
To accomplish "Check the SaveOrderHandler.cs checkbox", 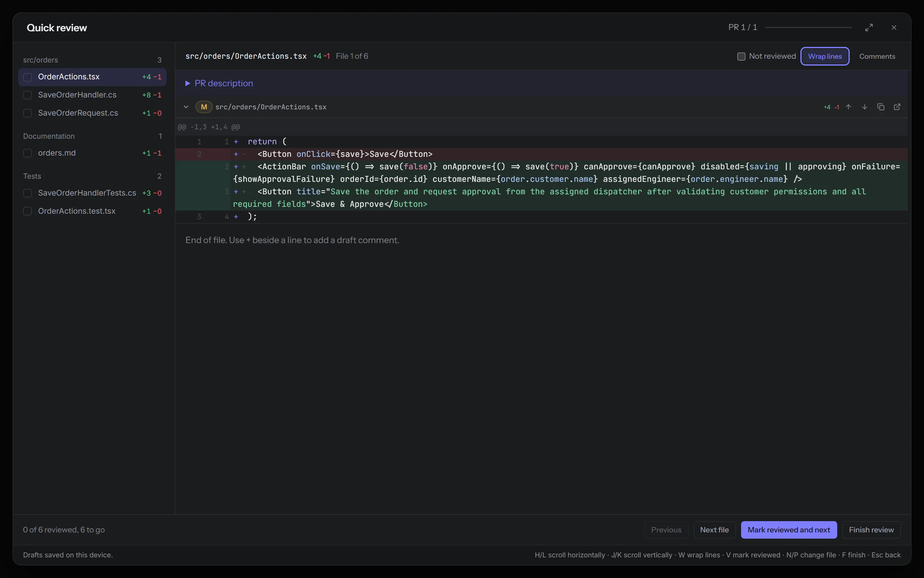I will [x=27, y=95].
